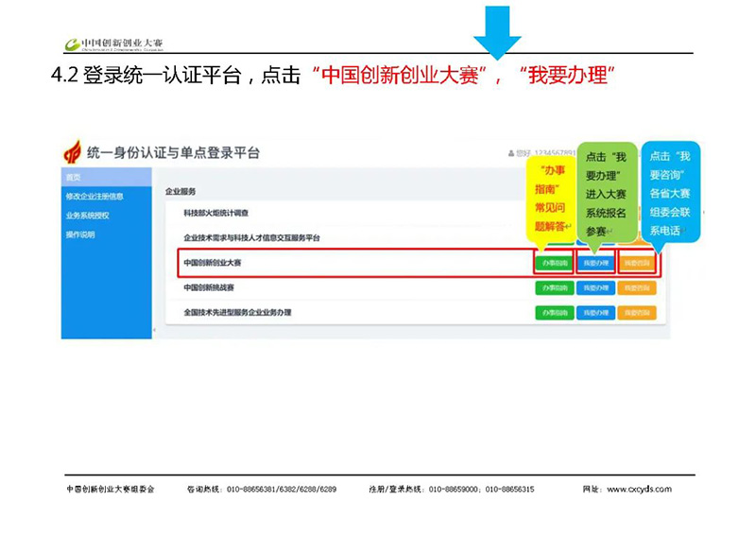Click the 中国创新创业大赛 service name
Screen dimensions: 756x535
pos(212,263)
